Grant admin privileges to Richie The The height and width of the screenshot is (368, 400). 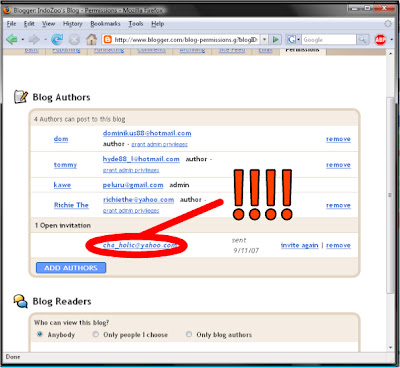[131, 211]
